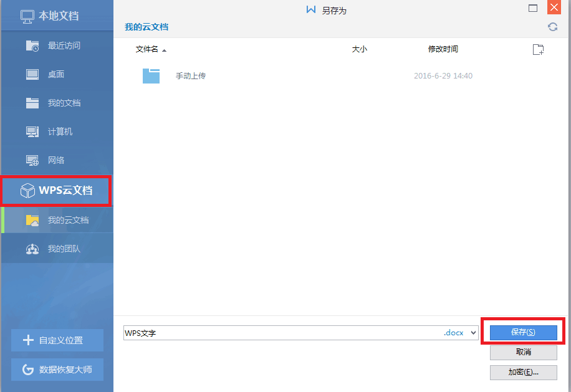Click the 我的文档 folder icon
Image resolution: width=571 pixels, height=392 pixels.
click(x=32, y=103)
